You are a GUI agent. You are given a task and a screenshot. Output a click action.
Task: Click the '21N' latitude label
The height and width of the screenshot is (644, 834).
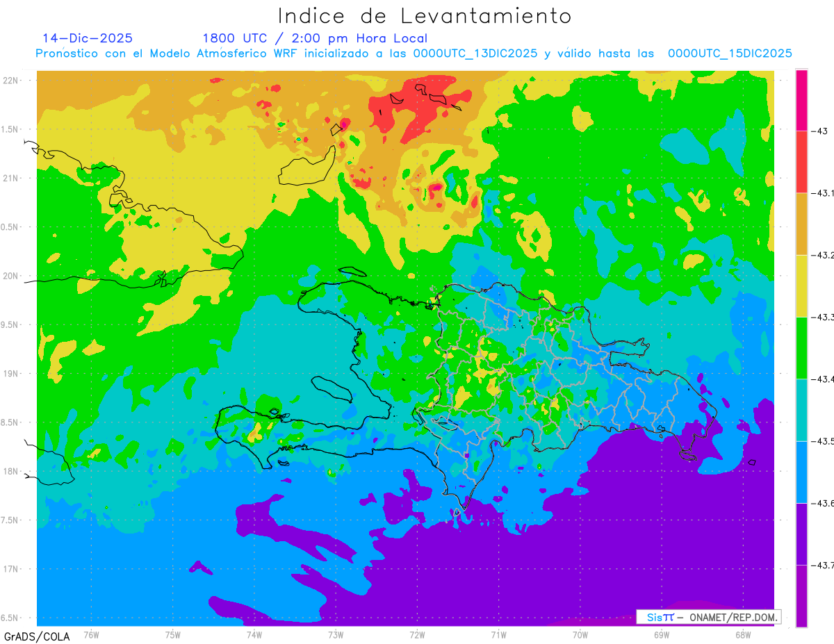(11, 179)
